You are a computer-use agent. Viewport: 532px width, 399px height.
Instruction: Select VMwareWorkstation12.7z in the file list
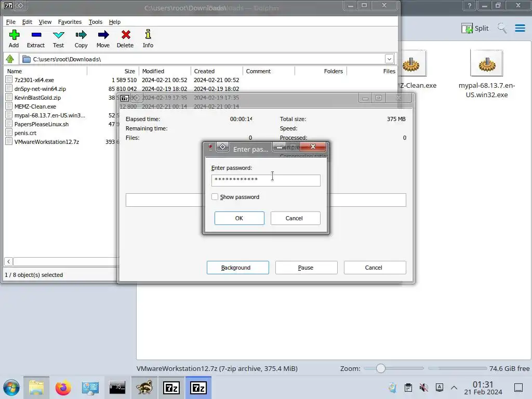[46, 142]
